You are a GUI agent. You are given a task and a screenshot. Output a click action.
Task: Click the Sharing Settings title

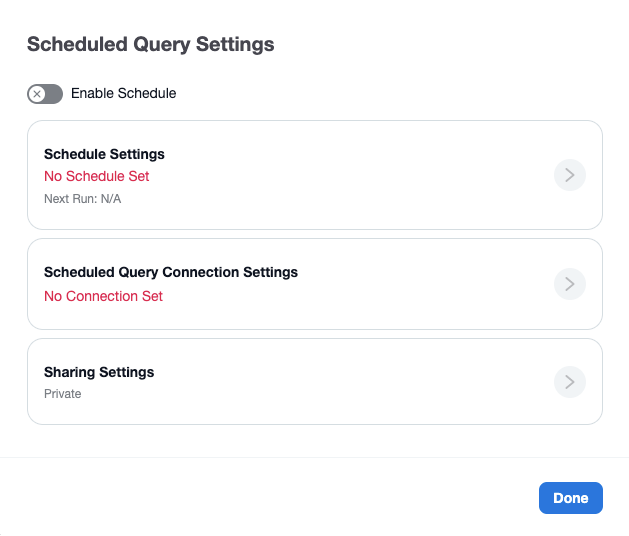click(x=99, y=372)
